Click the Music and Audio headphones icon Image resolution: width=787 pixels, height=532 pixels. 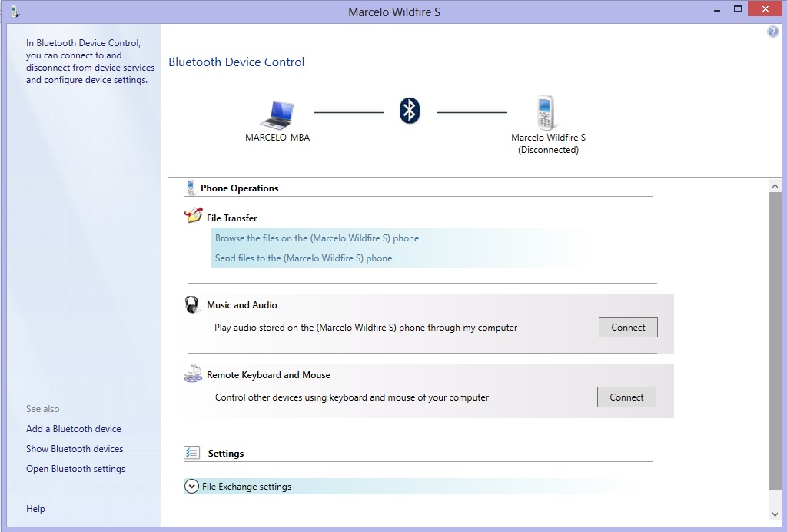coord(191,304)
